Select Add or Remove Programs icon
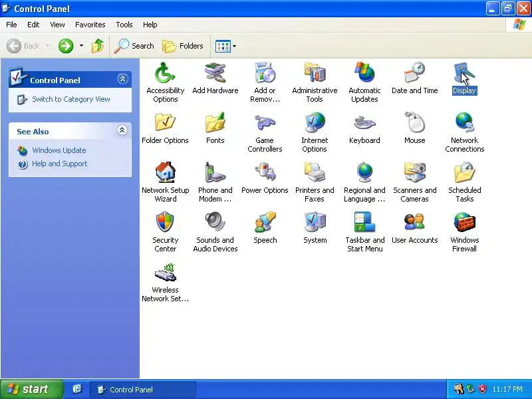This screenshot has height=399, width=532. (x=265, y=72)
